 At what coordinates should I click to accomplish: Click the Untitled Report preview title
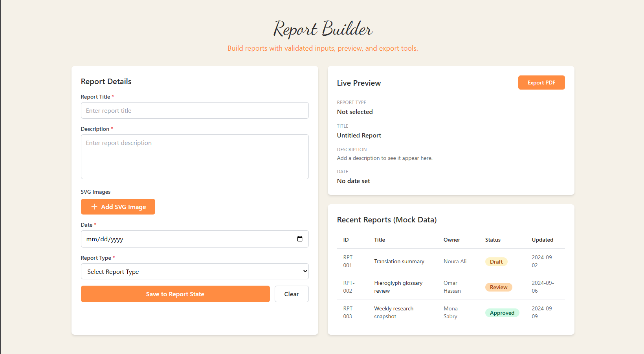359,135
